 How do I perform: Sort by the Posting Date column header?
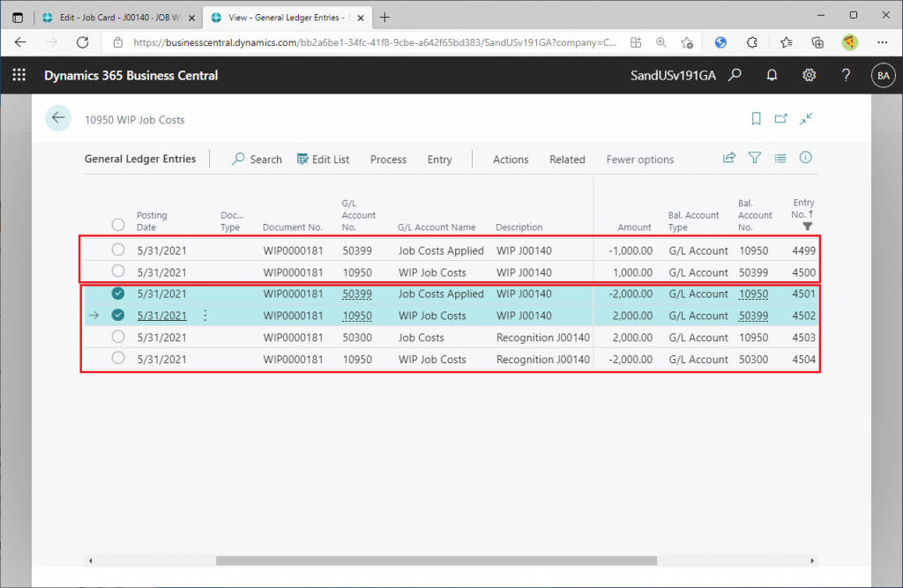pyautogui.click(x=152, y=221)
